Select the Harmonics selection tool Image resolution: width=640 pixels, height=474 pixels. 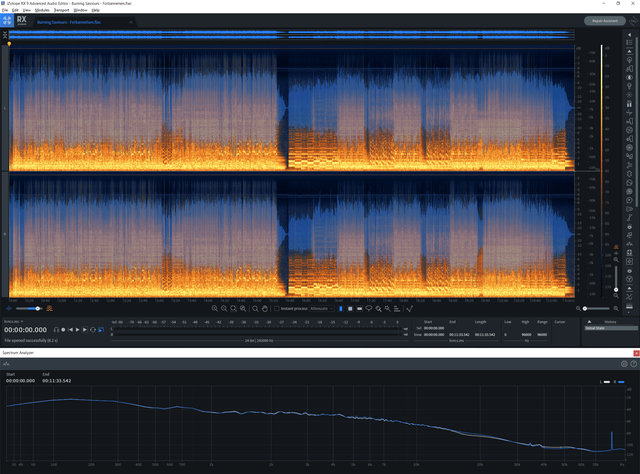[x=397, y=309]
